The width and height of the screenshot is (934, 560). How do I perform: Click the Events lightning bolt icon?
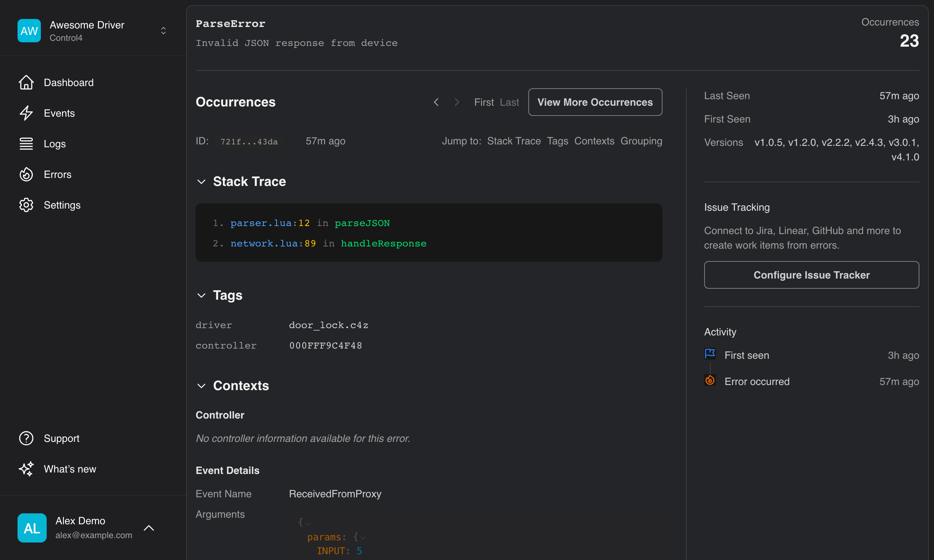[x=26, y=113]
